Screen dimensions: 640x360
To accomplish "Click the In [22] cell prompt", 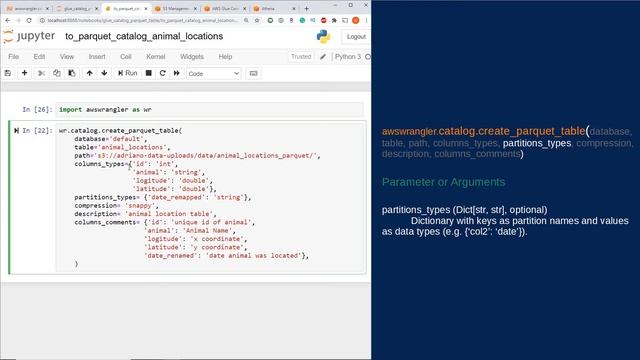I will (37, 130).
